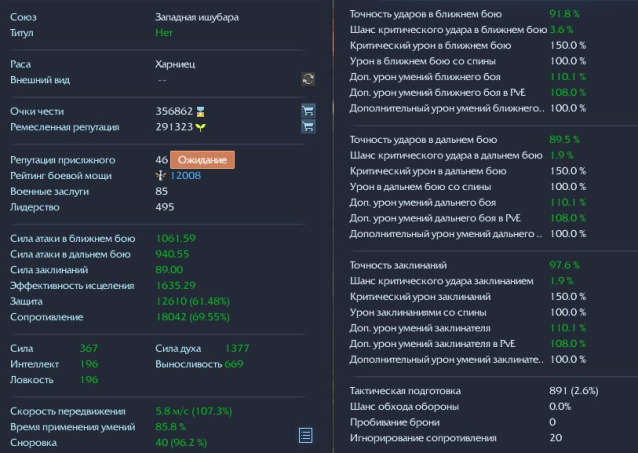Select the Игнорирование сопротивления stat row
This screenshot has height=453, width=638.
pos(470,437)
